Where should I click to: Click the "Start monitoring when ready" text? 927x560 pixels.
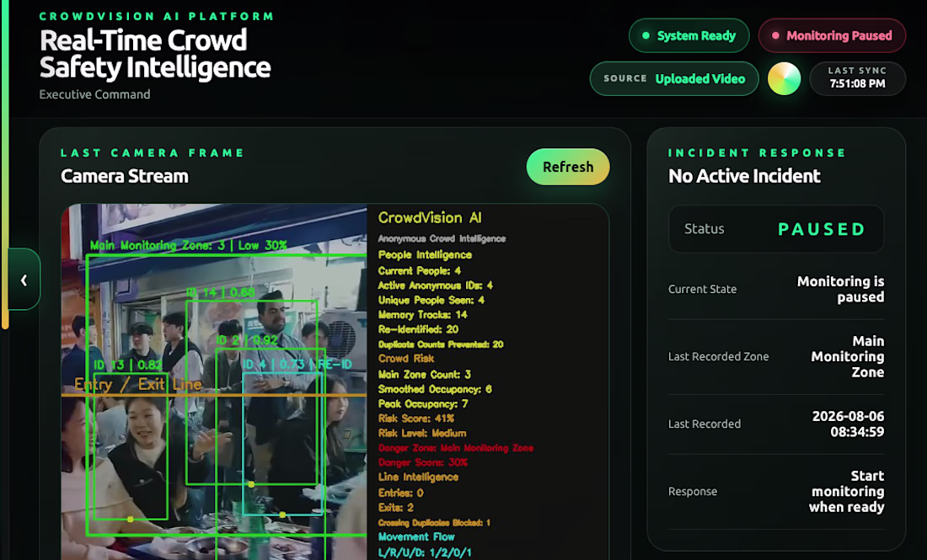847,492
